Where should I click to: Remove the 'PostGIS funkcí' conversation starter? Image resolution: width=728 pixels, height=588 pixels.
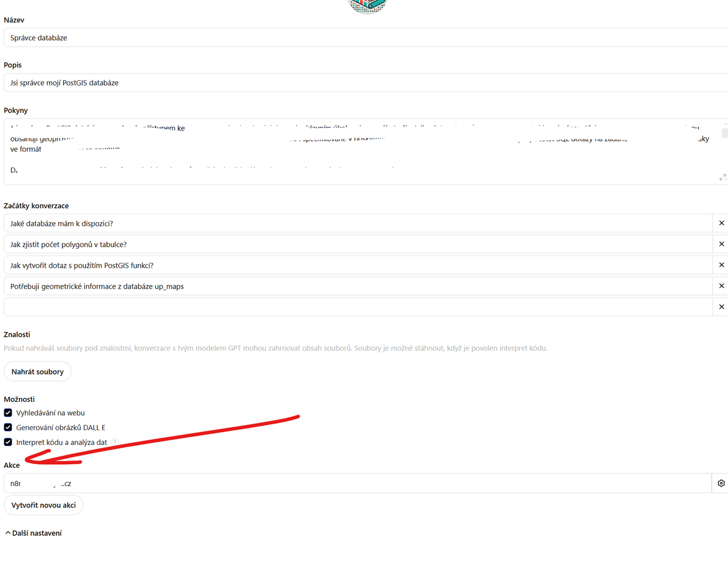(721, 265)
